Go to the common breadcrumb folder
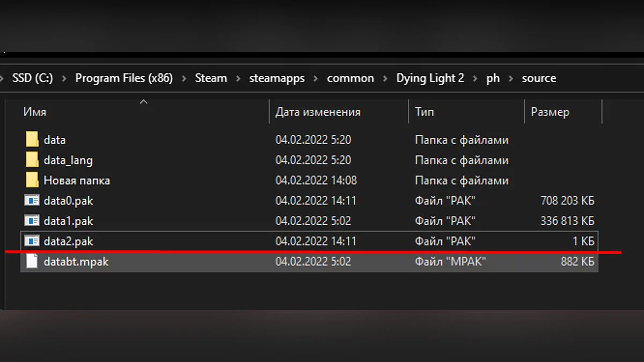 [x=350, y=78]
